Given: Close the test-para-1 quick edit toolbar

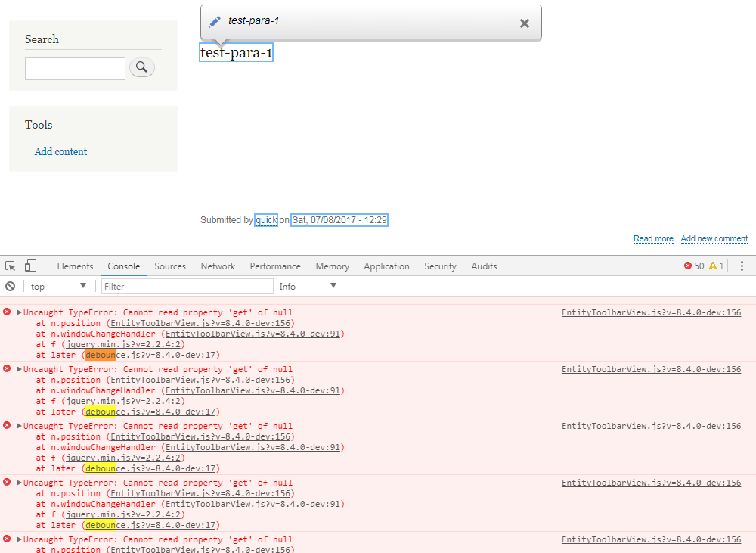Looking at the screenshot, I should 525,23.
